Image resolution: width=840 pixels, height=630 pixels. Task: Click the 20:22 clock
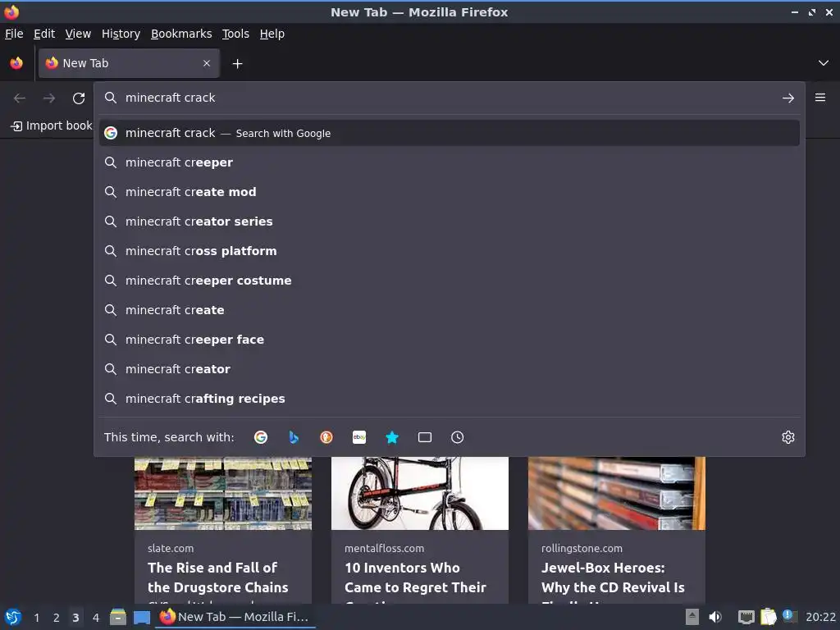coord(820,617)
